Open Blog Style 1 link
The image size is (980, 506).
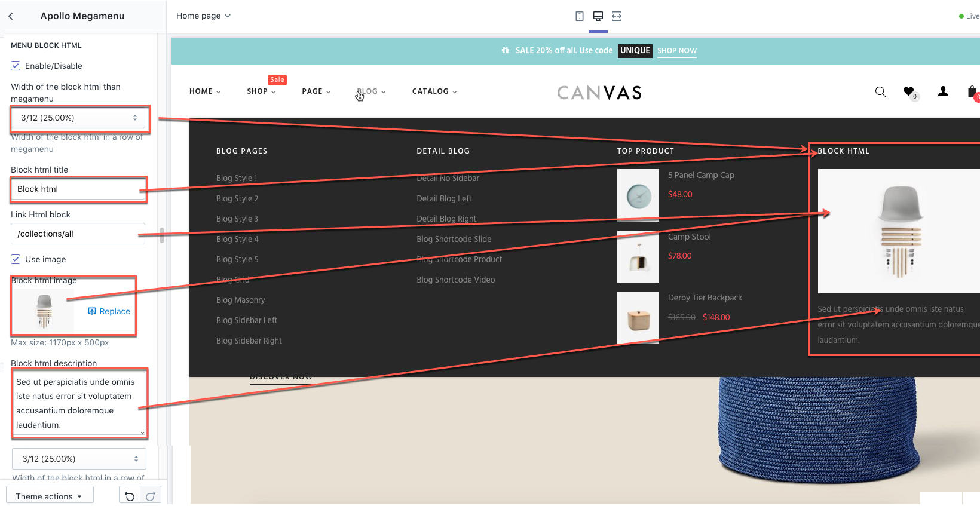[x=237, y=178]
